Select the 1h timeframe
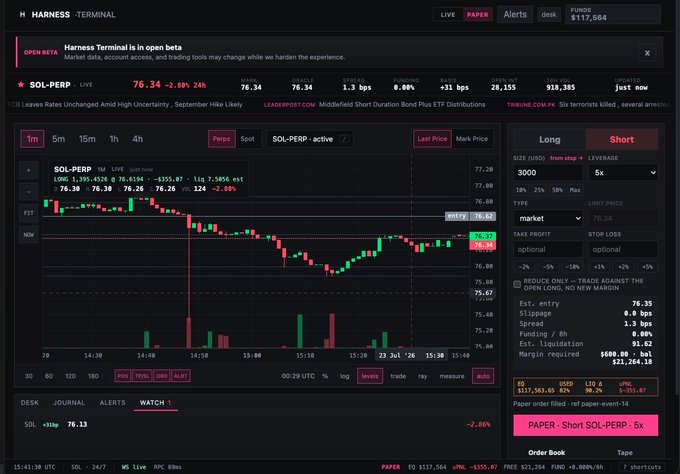The image size is (680, 474). (114, 139)
